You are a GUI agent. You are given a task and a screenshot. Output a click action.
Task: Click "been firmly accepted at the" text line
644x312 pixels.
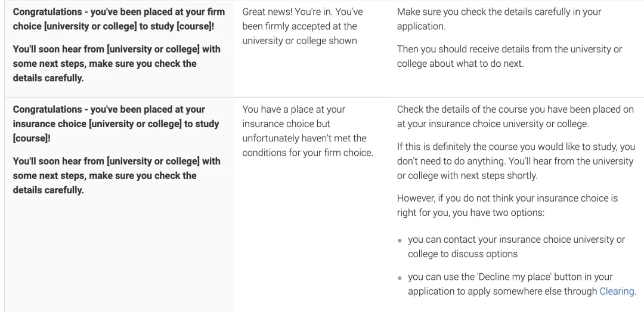click(x=299, y=26)
